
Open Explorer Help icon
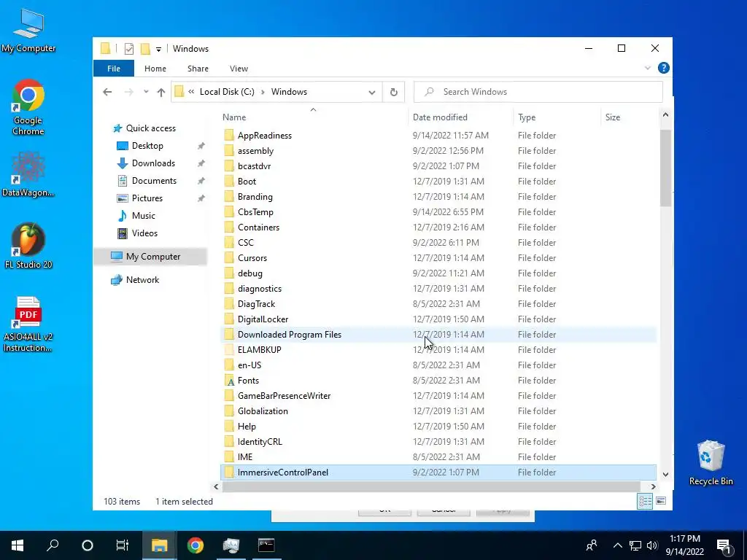coord(663,68)
